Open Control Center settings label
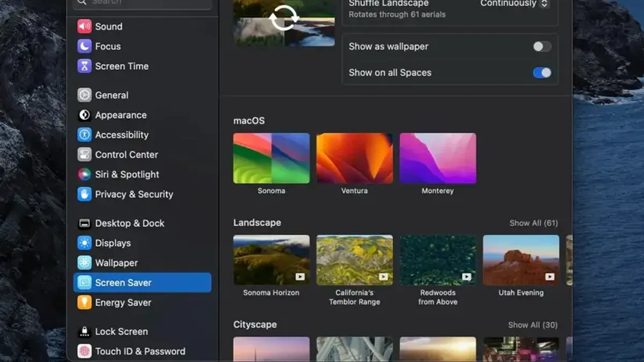Screen dimensions: 644x362 pyautogui.click(x=127, y=154)
